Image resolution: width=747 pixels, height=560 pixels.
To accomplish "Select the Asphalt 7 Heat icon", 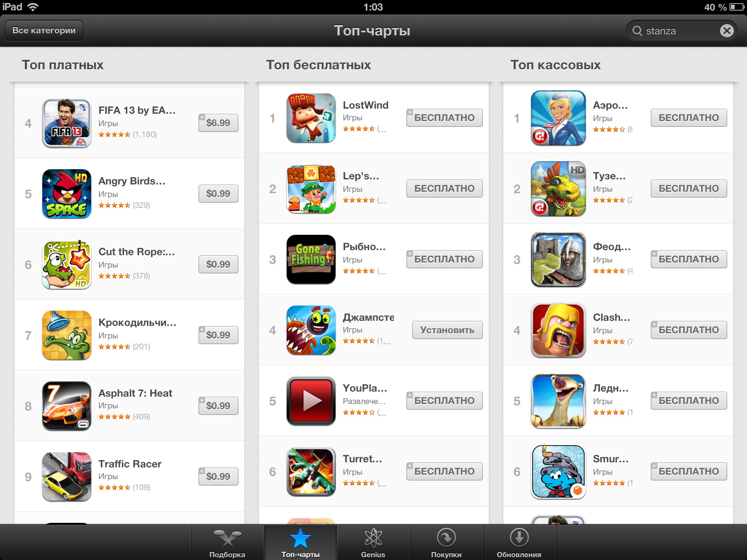I will (67, 406).
